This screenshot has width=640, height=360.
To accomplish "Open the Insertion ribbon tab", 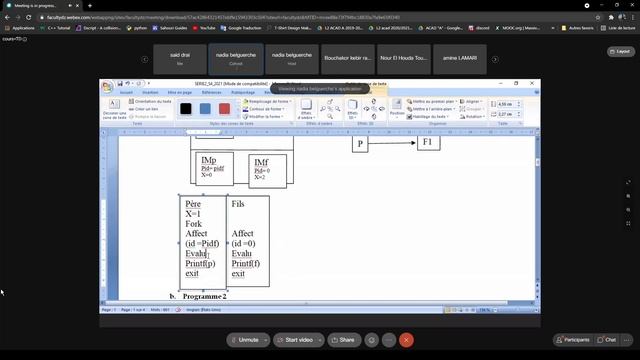I will 150,93.
